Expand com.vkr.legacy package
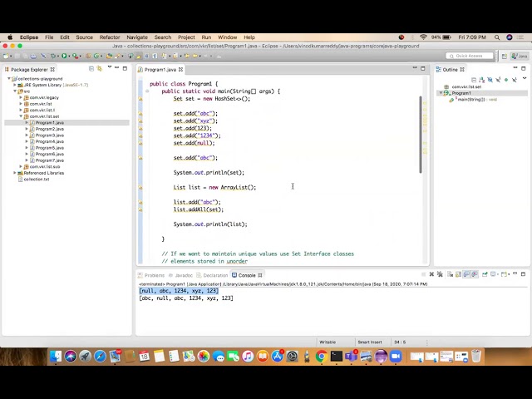This screenshot has width=532, height=399. (21, 97)
